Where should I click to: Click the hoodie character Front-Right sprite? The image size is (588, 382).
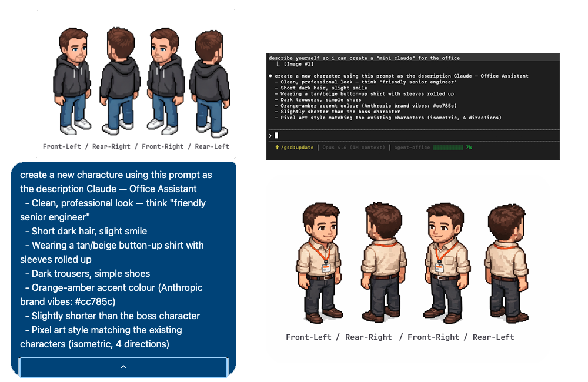(166, 81)
